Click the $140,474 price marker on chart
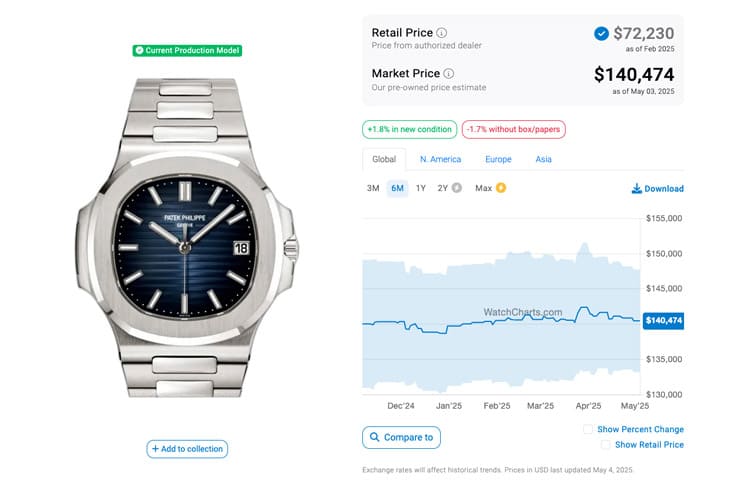Viewport: 730px width, 483px height. 663,320
